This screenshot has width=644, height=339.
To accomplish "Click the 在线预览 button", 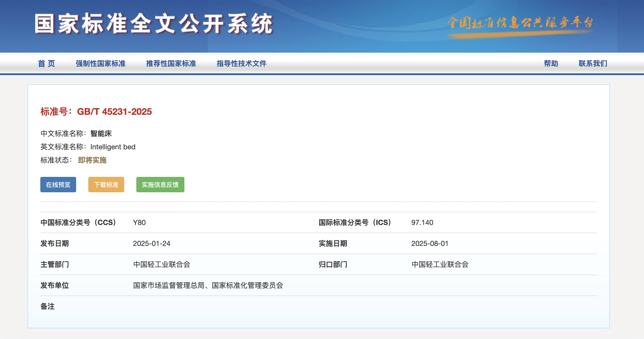I will click(x=58, y=185).
